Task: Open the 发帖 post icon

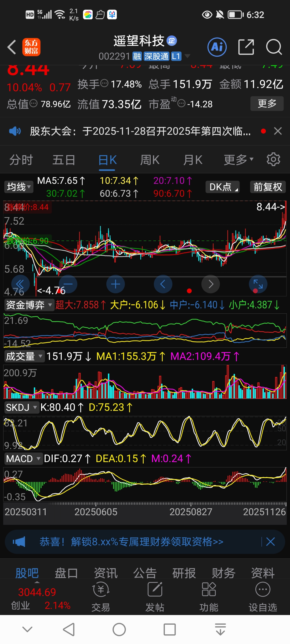Action: click(x=155, y=597)
